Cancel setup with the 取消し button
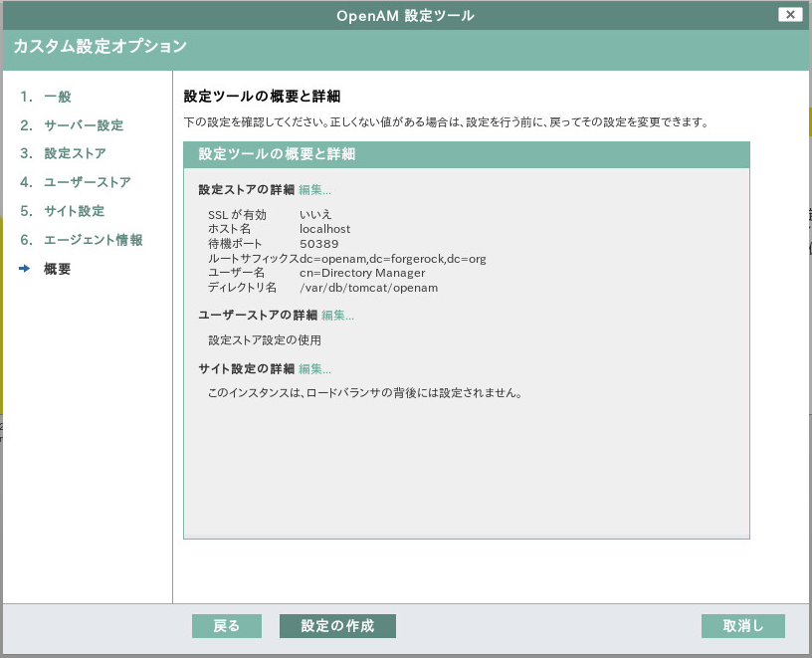This screenshot has width=812, height=658. pyautogui.click(x=741, y=626)
